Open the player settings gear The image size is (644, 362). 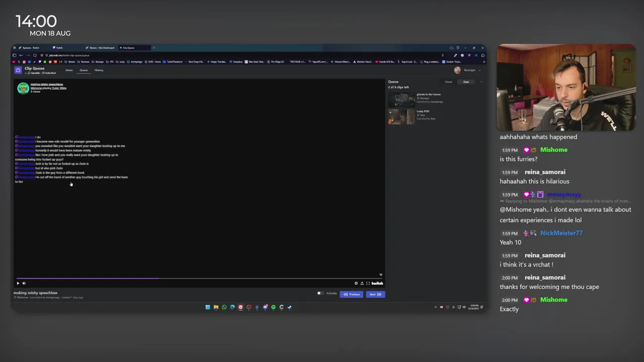click(x=356, y=283)
